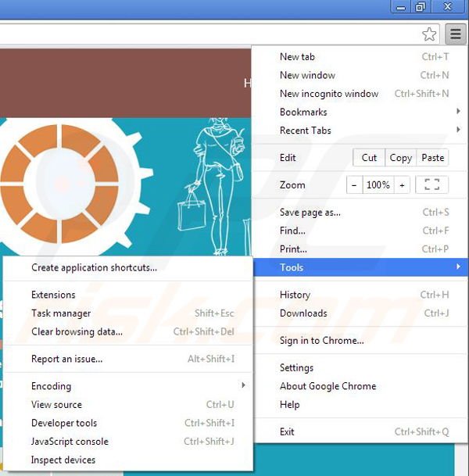Open the Task manager entry
Image resolution: width=469 pixels, height=476 pixels.
pyautogui.click(x=61, y=313)
